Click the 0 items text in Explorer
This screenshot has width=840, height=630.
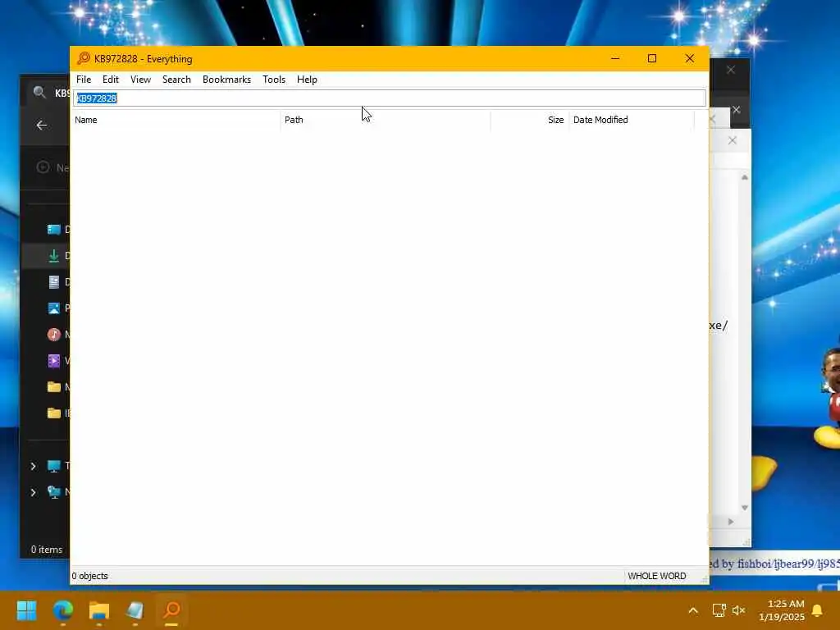[x=47, y=550]
